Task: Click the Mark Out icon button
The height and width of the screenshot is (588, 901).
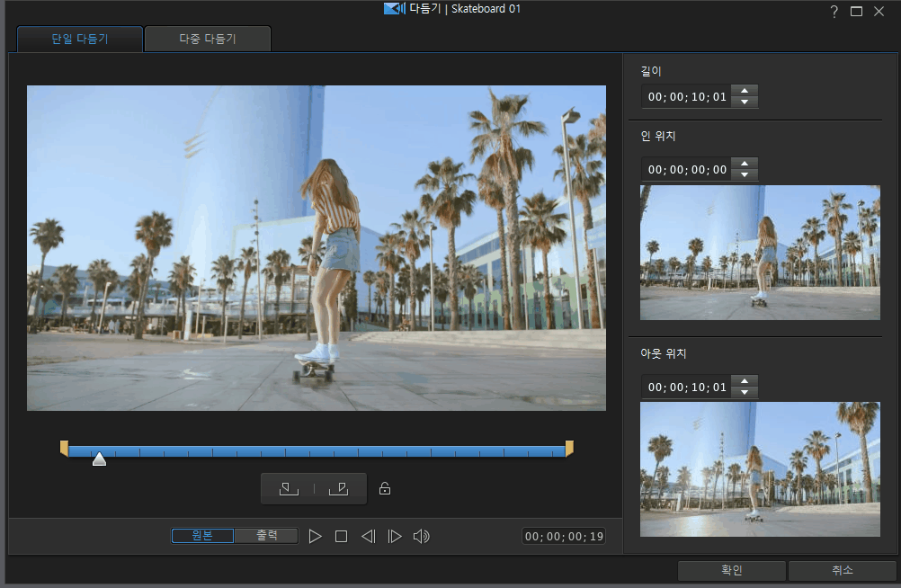Action: pos(339,488)
